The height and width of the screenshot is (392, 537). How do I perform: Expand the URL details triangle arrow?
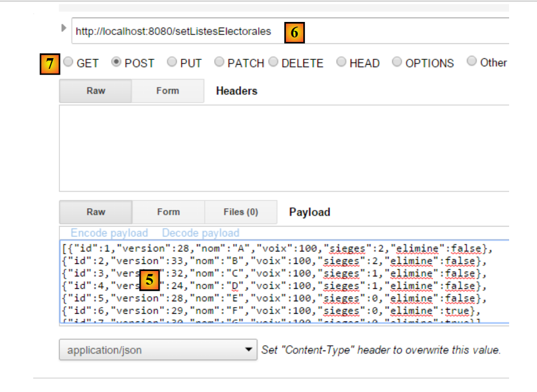[x=64, y=28]
